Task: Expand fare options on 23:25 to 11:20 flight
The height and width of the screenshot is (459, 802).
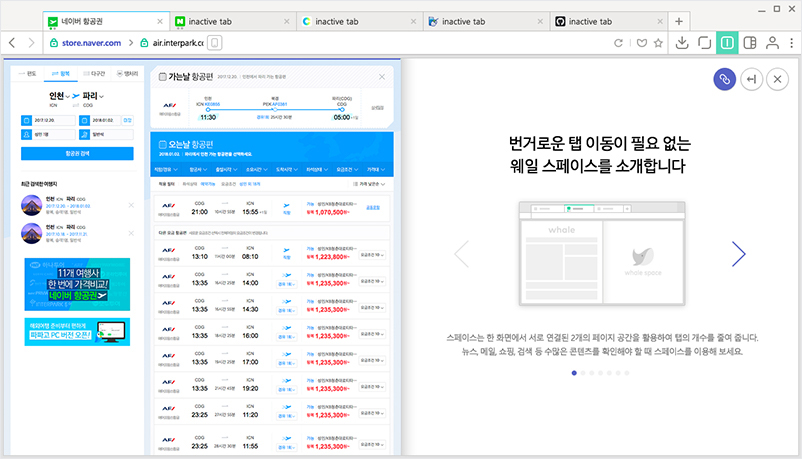Action: (x=372, y=413)
